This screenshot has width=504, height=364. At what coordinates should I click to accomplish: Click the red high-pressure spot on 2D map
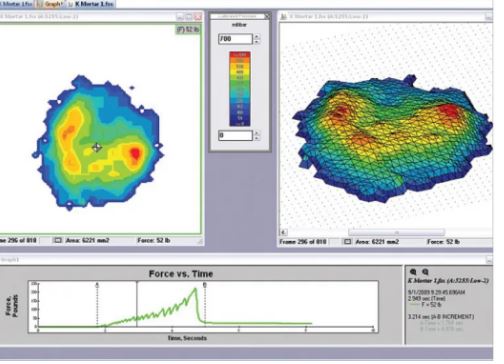[x=135, y=154]
